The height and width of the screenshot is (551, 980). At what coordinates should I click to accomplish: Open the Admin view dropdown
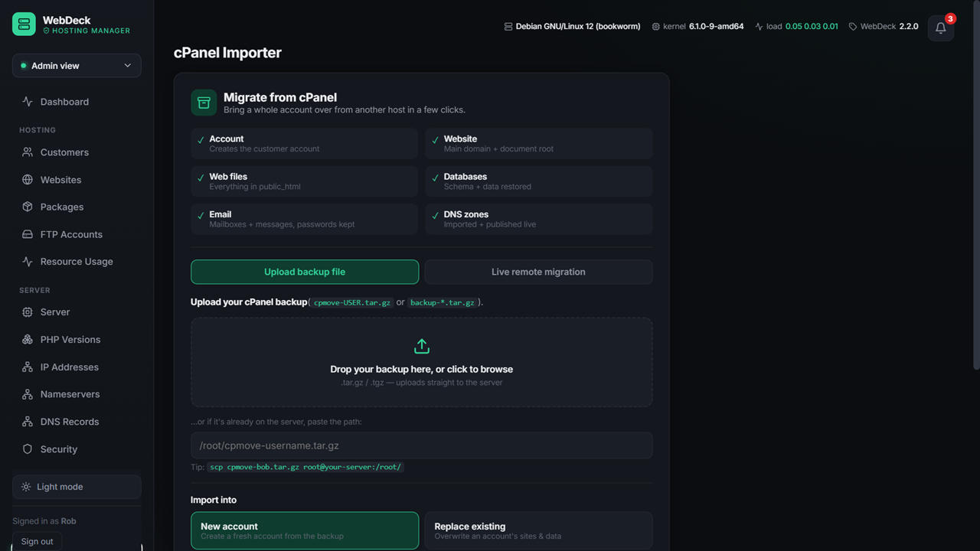point(77,66)
